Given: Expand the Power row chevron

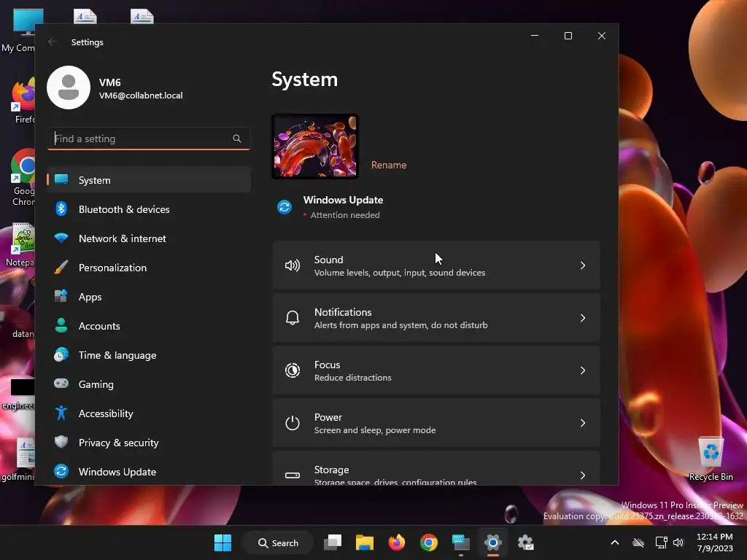Looking at the screenshot, I should click(x=583, y=423).
